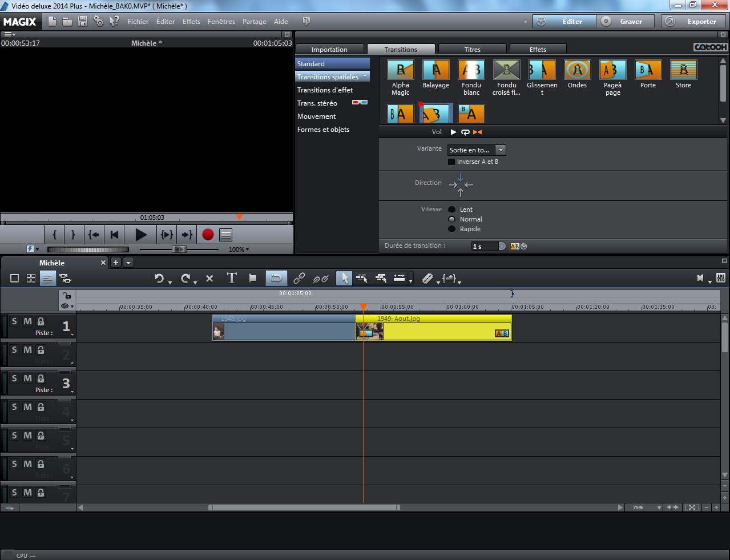Select the Rapide speed radio button
730x560 pixels.
click(x=452, y=229)
